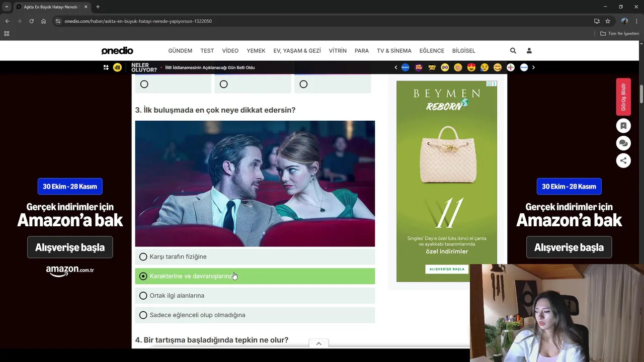This screenshot has width=644, height=362.
Task: Open comments bubble icon on right rail
Action: (x=623, y=143)
